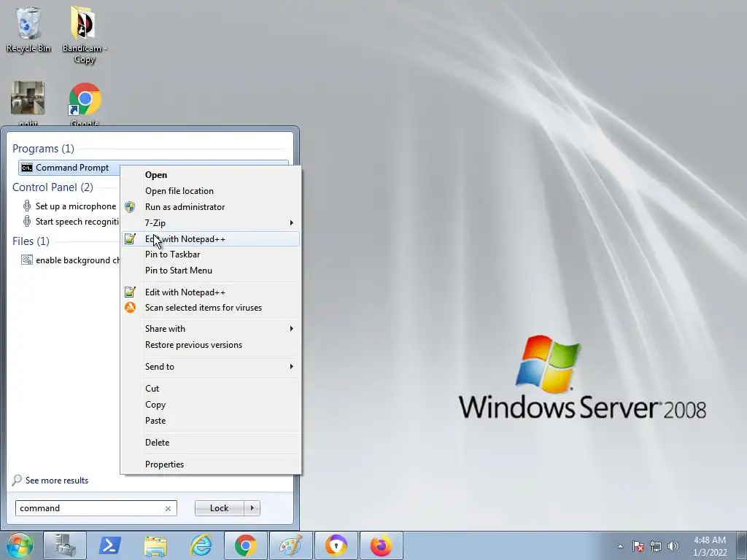
Task: Choose Open file location
Action: tap(211, 191)
